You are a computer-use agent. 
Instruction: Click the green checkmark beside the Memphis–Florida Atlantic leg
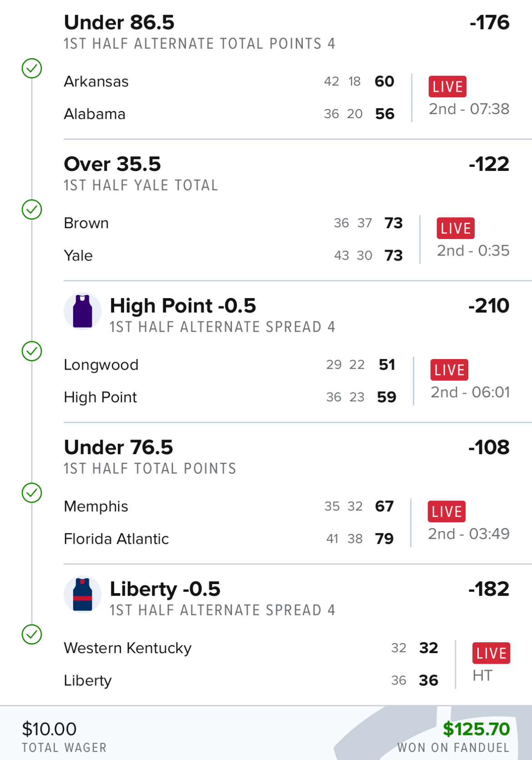click(32, 493)
